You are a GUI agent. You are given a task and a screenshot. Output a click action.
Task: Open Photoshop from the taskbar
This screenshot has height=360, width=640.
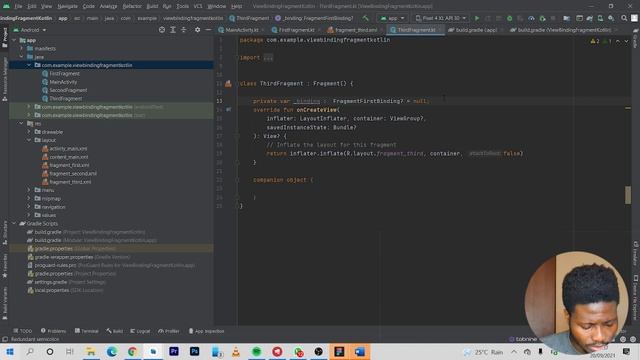[x=194, y=351]
